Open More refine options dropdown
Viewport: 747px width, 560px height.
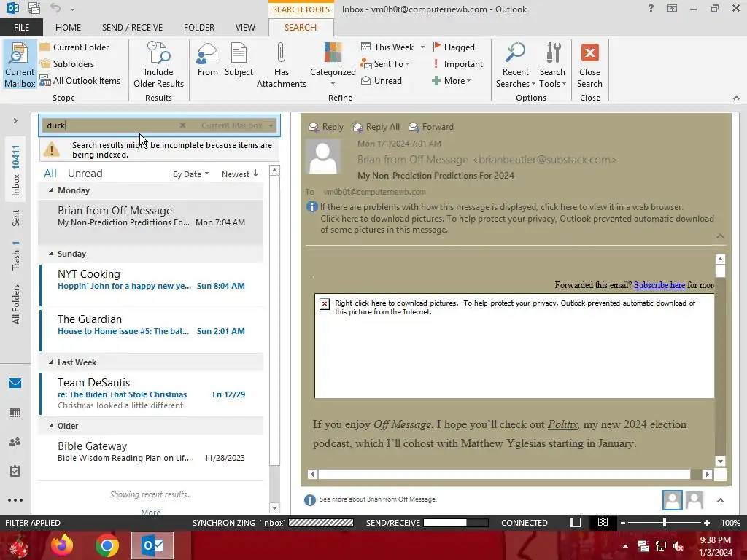(451, 80)
